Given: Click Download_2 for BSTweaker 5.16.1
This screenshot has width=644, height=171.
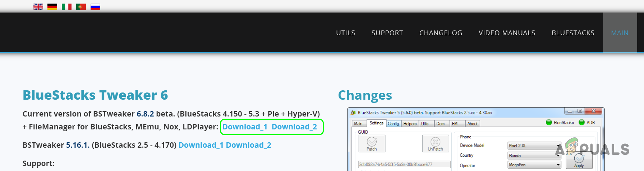Looking at the screenshot, I should [249, 145].
